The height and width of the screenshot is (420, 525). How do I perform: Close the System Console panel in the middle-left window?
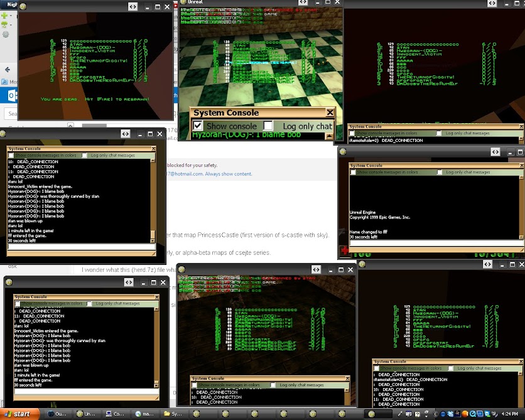[x=153, y=149]
